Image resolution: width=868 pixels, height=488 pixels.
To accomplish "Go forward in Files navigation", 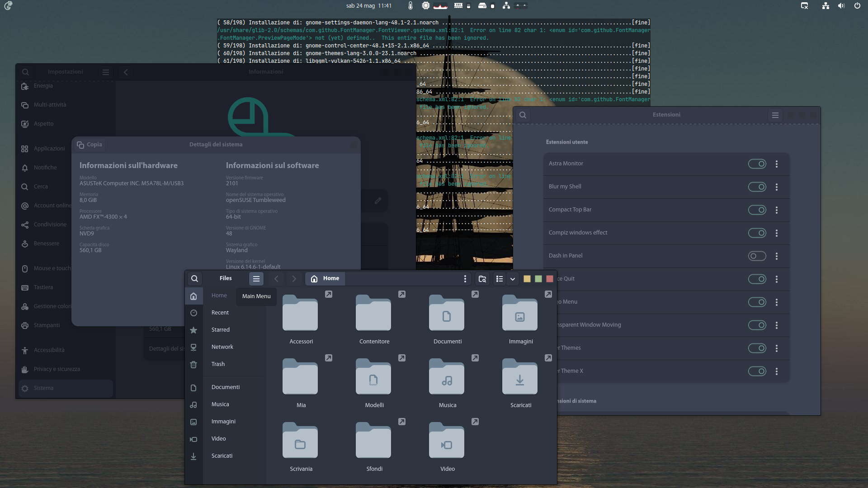I will 294,279.
